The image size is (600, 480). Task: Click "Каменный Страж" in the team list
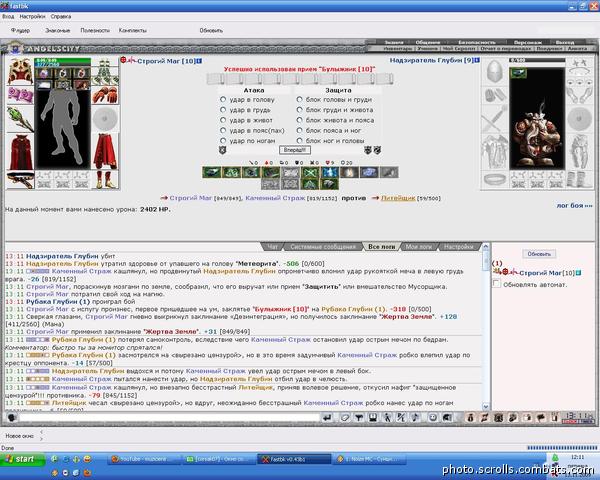click(x=275, y=198)
